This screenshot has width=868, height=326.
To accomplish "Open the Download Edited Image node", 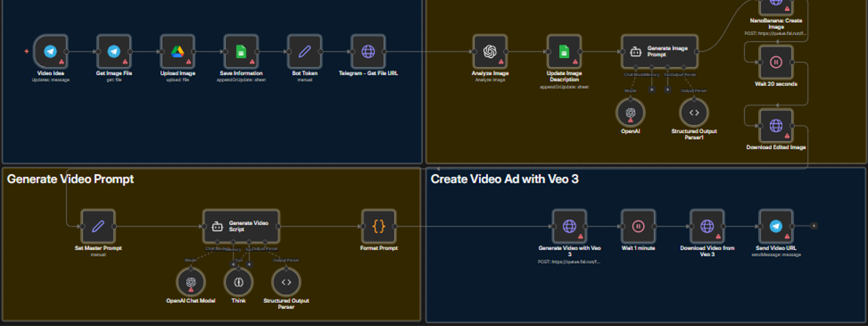I will point(776,126).
